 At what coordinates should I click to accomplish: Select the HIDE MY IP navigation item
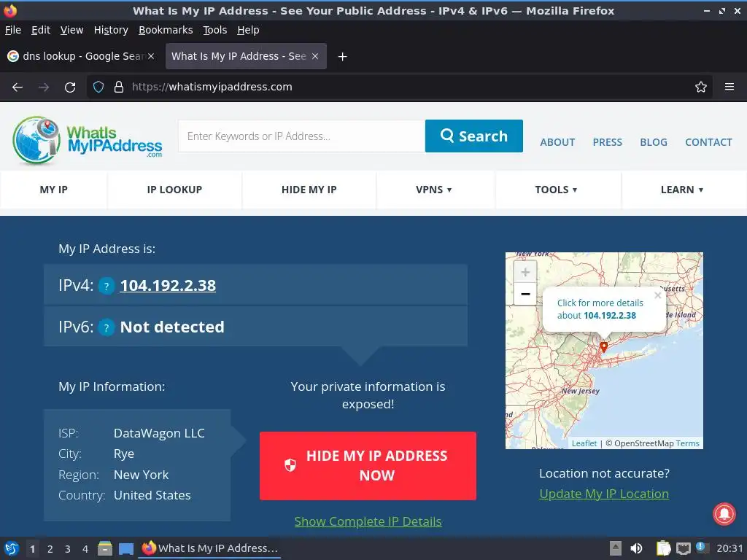[309, 190]
